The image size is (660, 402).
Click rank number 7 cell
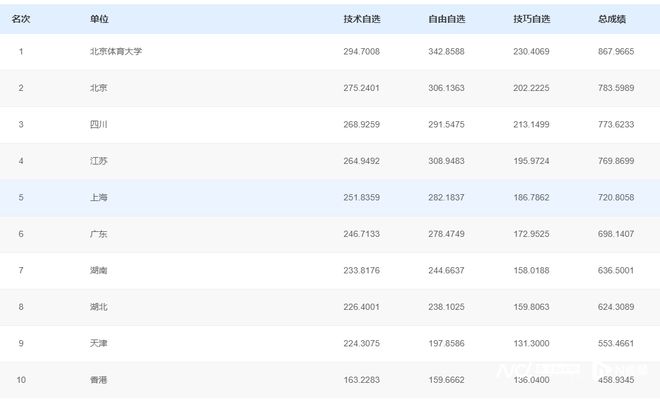[21, 270]
